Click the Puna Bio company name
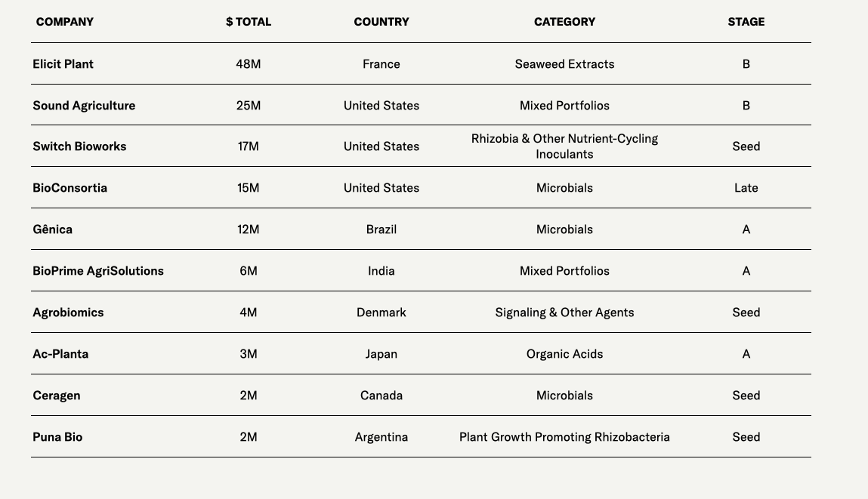 [57, 437]
